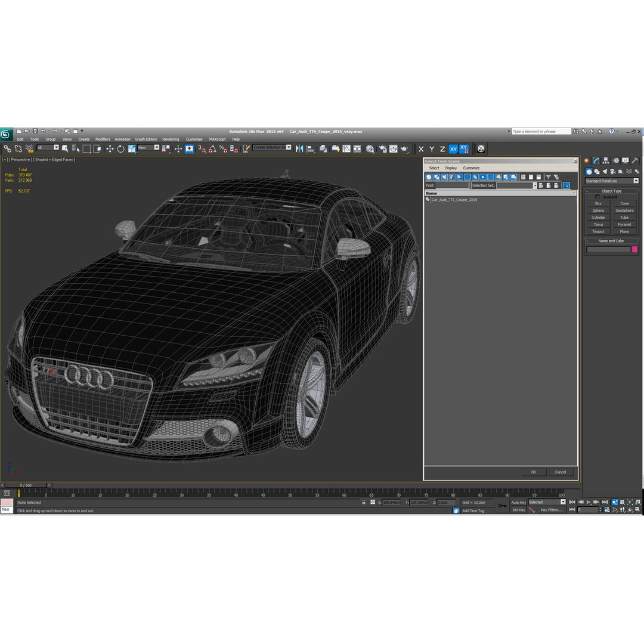Click the Set Key button

pos(518,510)
